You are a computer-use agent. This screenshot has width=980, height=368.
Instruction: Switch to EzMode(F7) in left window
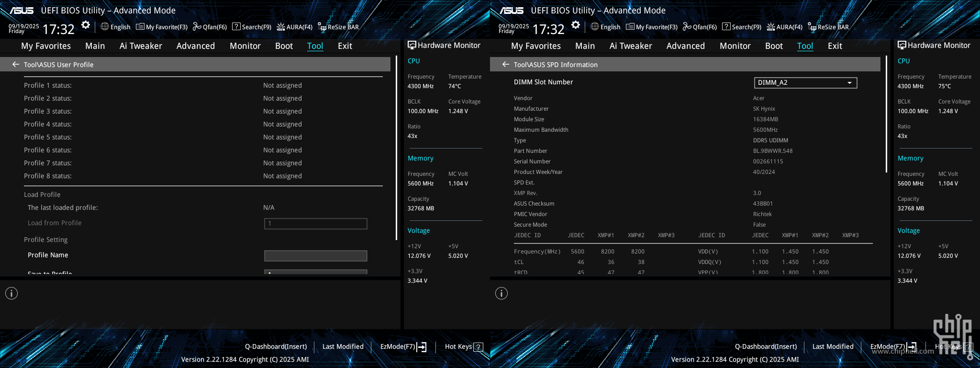click(403, 346)
